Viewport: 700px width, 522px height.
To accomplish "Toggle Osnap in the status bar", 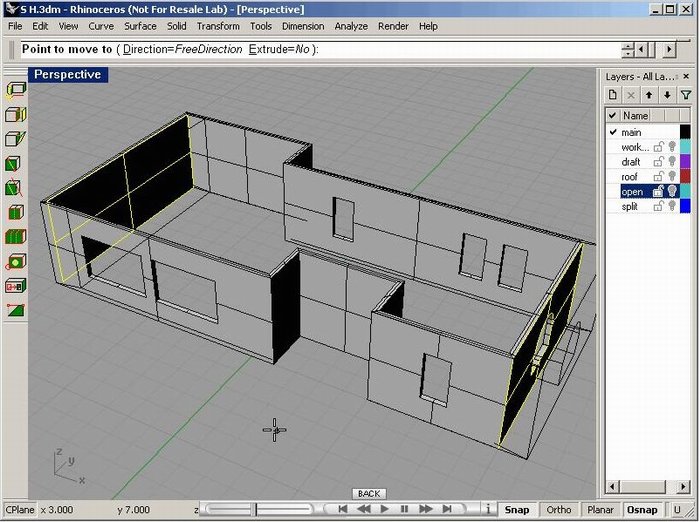I will click(x=641, y=510).
